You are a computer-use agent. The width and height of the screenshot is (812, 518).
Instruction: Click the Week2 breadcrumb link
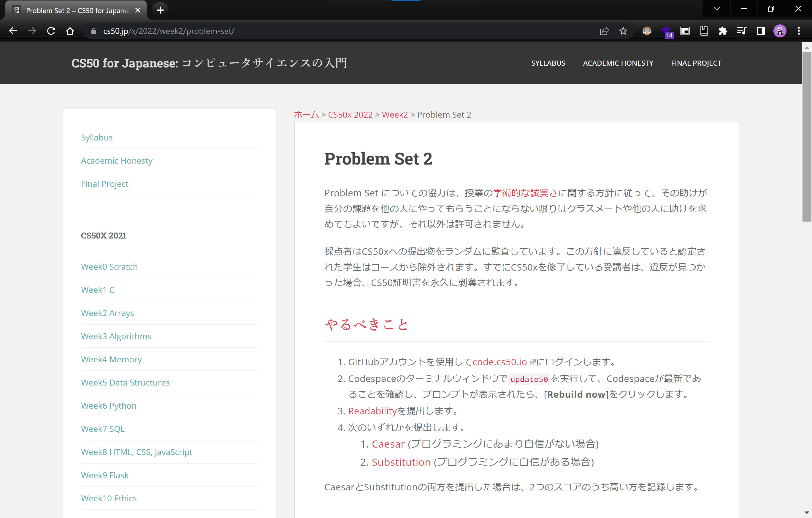(x=394, y=115)
